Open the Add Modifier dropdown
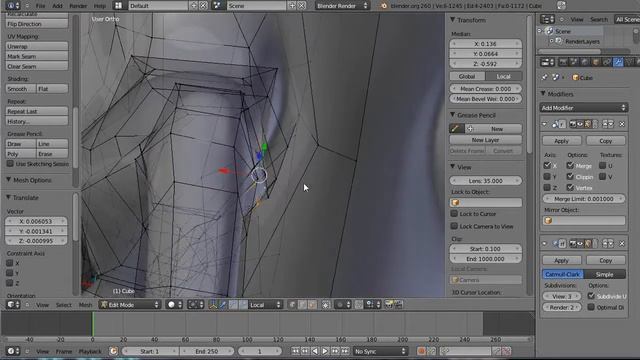The height and width of the screenshot is (360, 640). point(584,108)
